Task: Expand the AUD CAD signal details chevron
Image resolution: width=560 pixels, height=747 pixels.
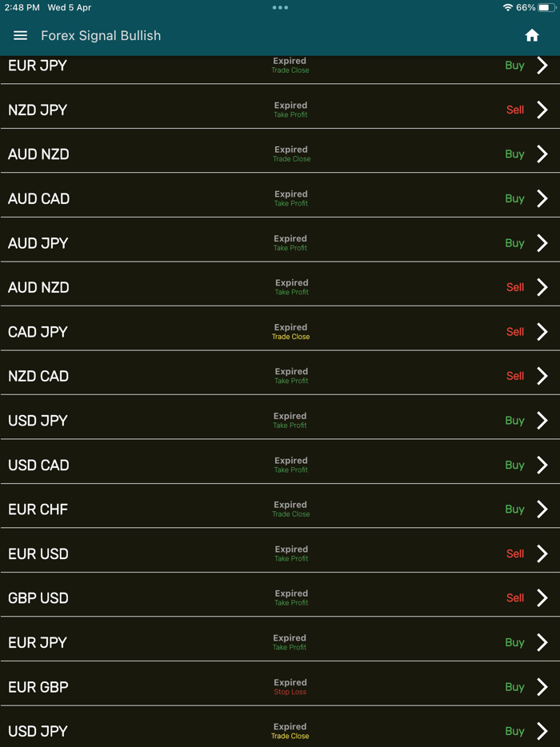Action: 541,198
